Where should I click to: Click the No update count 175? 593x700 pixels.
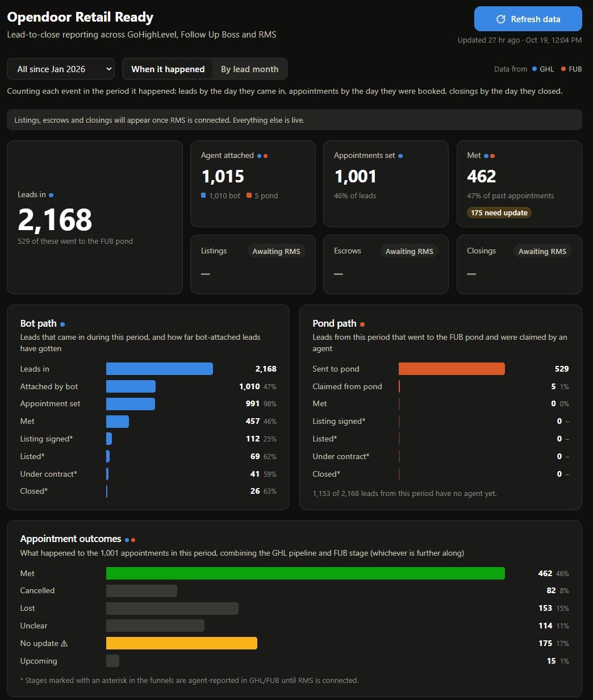[545, 643]
